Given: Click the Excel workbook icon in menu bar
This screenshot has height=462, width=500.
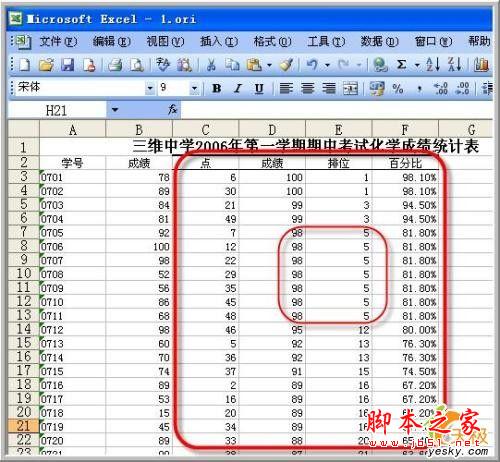Looking at the screenshot, I should (x=22, y=41).
